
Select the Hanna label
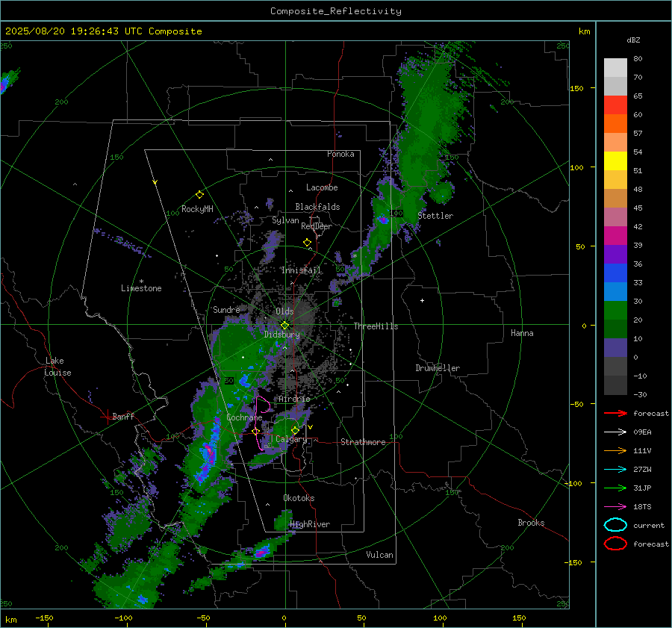(x=522, y=333)
